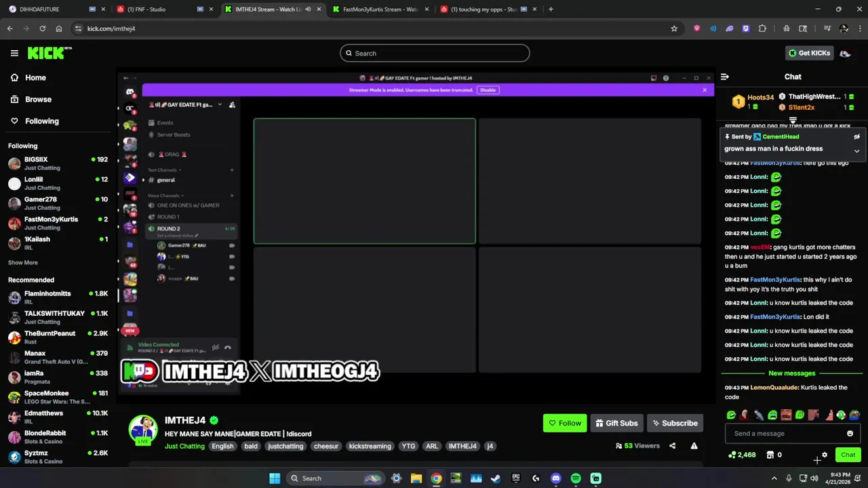
Task: Insert the crying green Kick emote
Action: (x=772, y=415)
